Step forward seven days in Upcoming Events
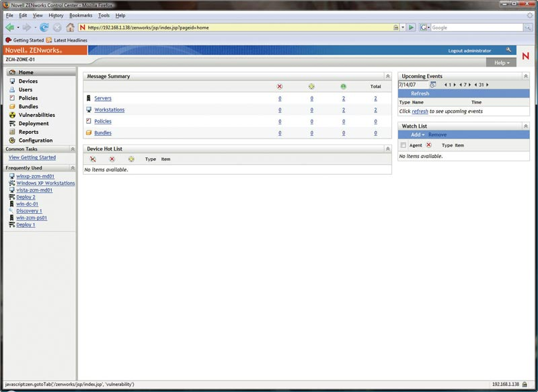This screenshot has height=392, width=538. [469, 85]
